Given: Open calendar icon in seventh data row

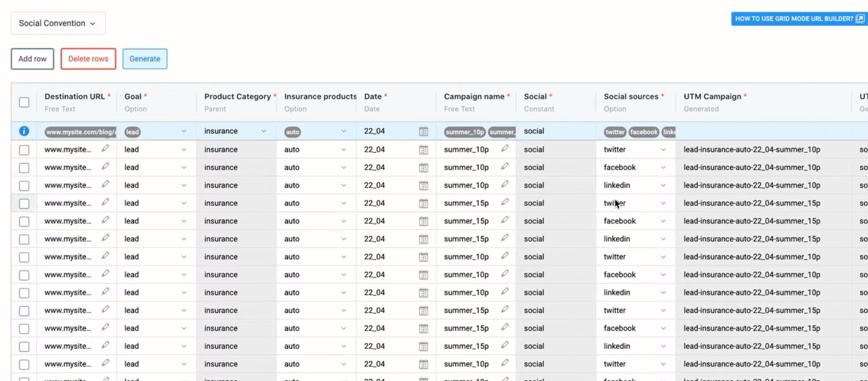Looking at the screenshot, I should click(424, 257).
